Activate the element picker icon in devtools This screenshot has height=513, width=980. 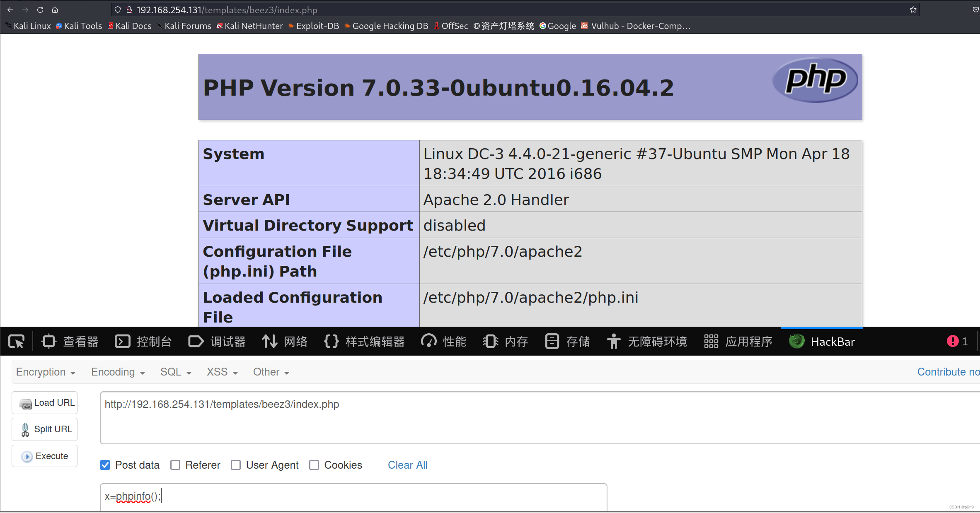tap(17, 342)
